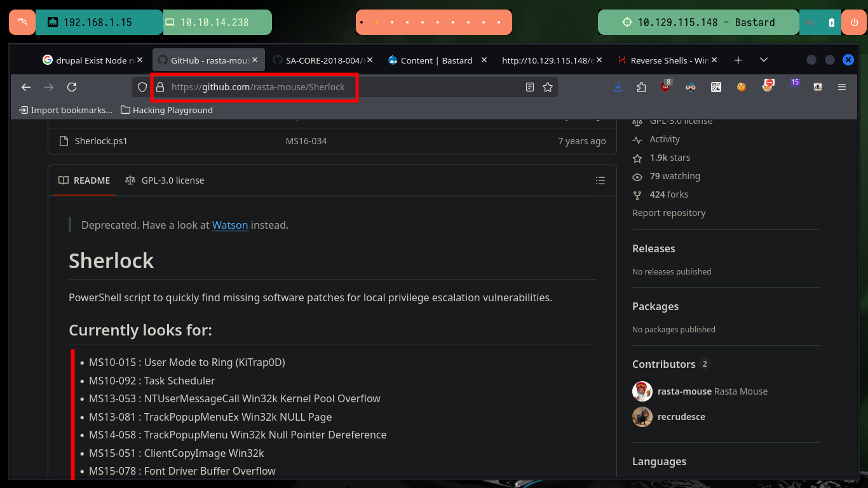Click the MS15-051 : ClientCopyImage Win32k entry
Image resolution: width=868 pixels, height=488 pixels.
tap(176, 453)
